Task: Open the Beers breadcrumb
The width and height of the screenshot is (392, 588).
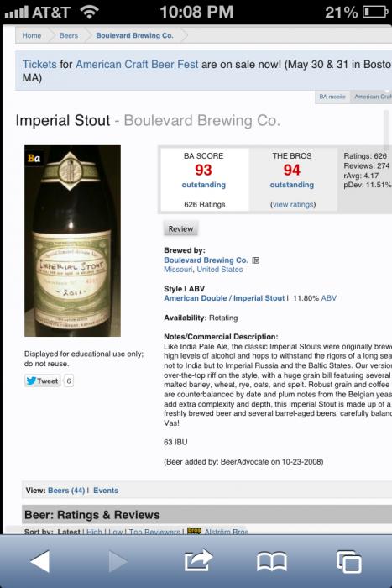Action: [x=69, y=35]
